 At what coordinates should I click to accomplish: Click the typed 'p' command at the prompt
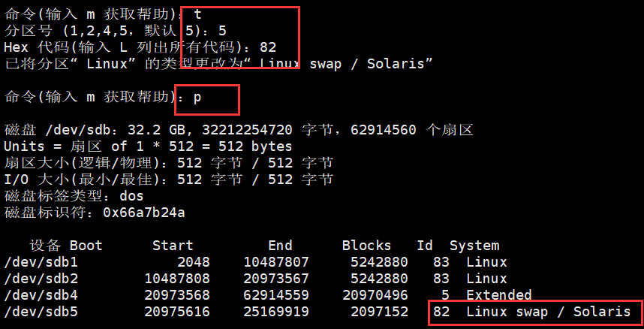pos(197,97)
